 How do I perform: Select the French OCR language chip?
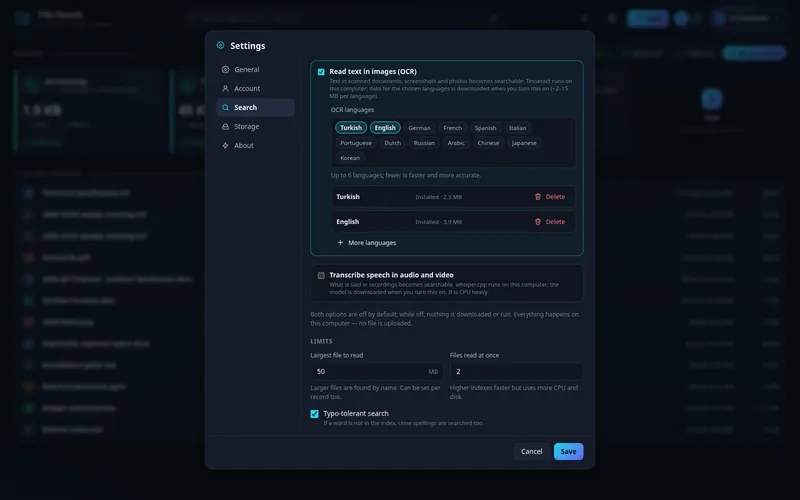click(x=453, y=128)
